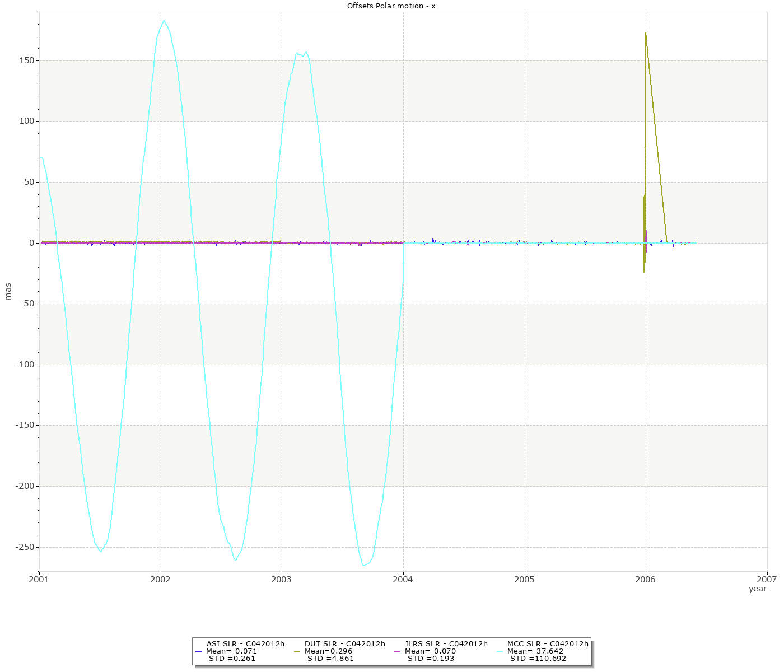Viewport: 784px width, 672px height.
Task: Click the 2002 tick label on x-axis
Action: [161, 580]
